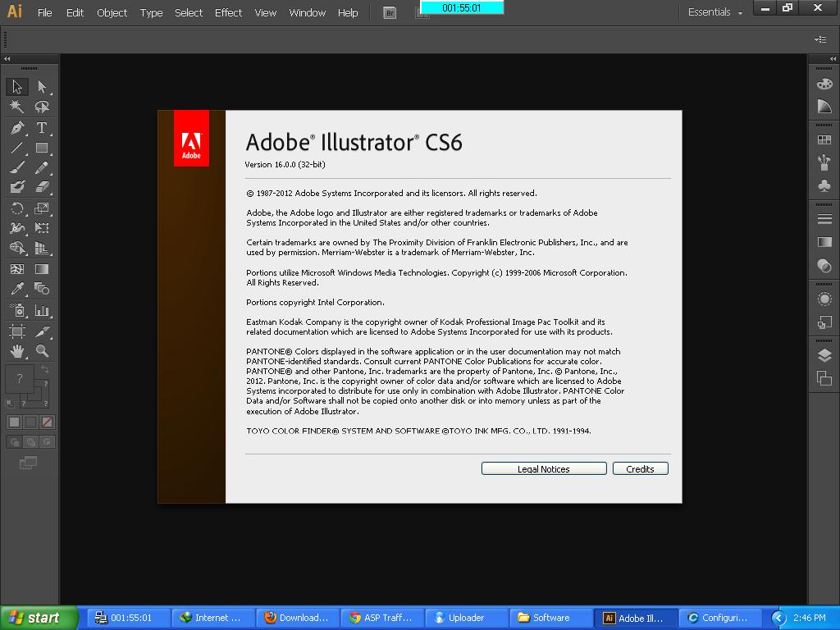Open the Transparency panel
The width and height of the screenshot is (840, 630).
(824, 265)
